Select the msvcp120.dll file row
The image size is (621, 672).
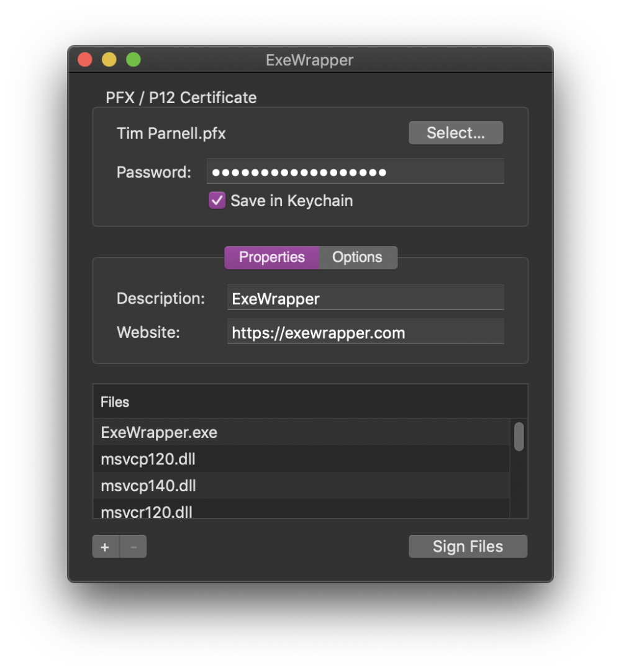click(x=148, y=460)
